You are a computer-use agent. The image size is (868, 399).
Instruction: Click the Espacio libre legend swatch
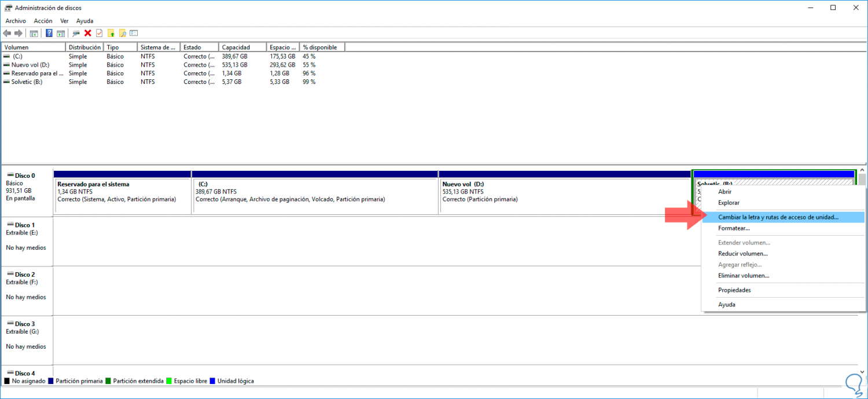(169, 381)
